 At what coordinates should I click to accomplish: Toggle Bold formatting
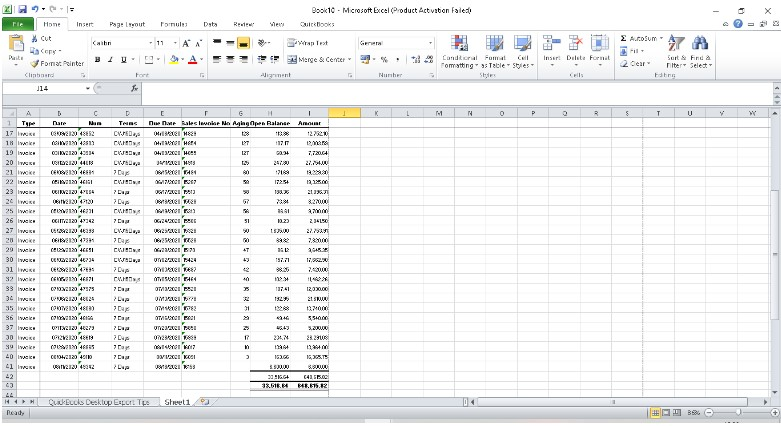(98, 59)
